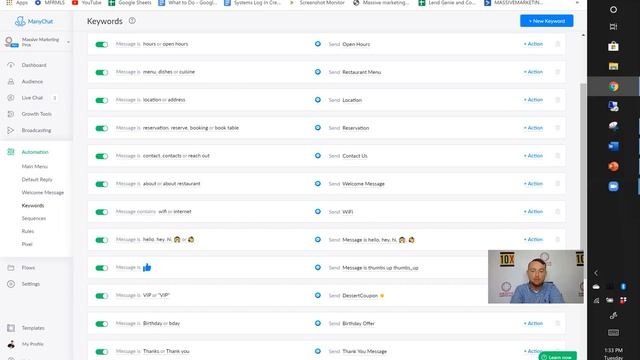Open the Reservation flow link

356,128
